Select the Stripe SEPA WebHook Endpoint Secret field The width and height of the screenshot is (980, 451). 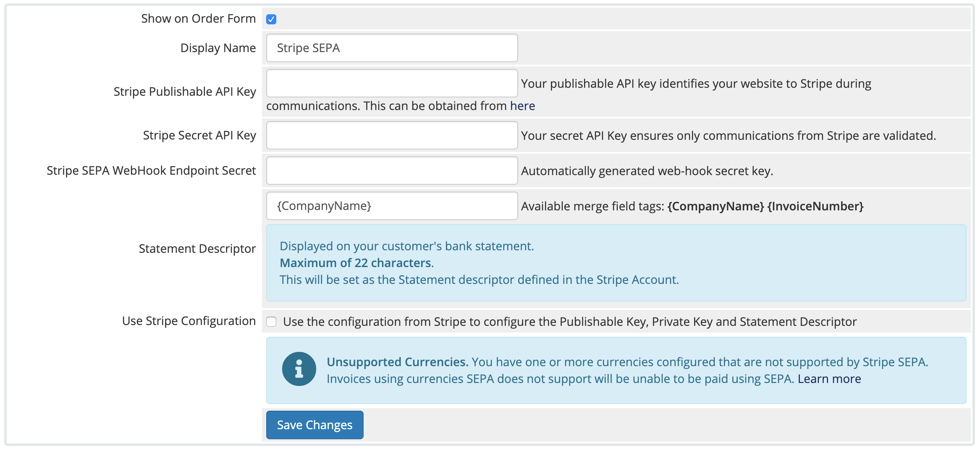click(392, 170)
